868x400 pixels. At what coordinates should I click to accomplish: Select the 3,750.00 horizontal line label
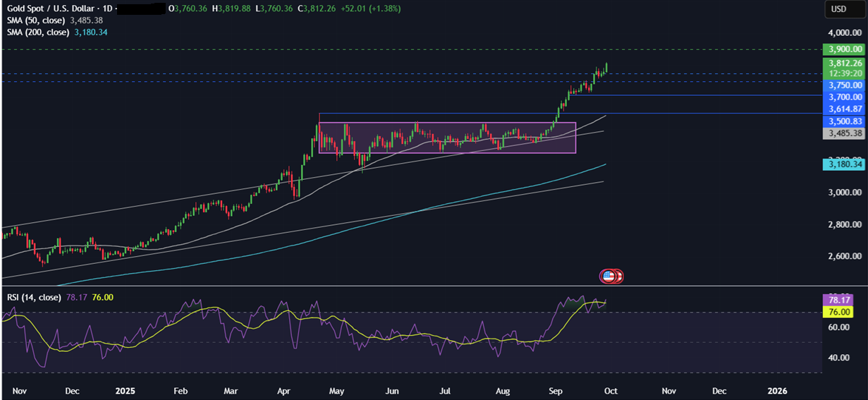click(x=843, y=85)
